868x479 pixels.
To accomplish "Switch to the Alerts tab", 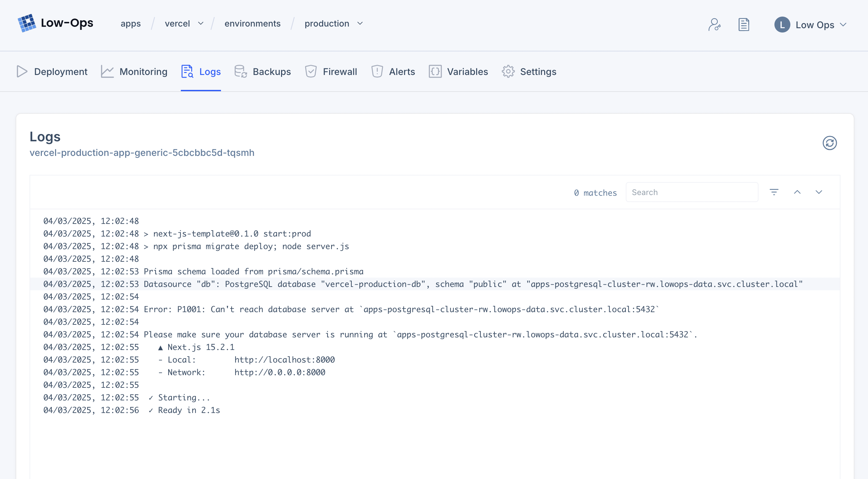I will [x=393, y=71].
